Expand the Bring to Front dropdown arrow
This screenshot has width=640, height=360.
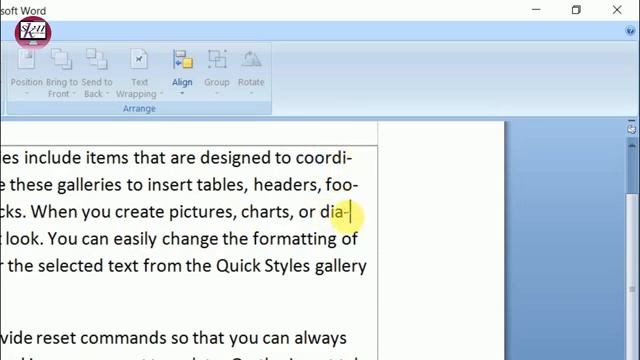tap(74, 93)
